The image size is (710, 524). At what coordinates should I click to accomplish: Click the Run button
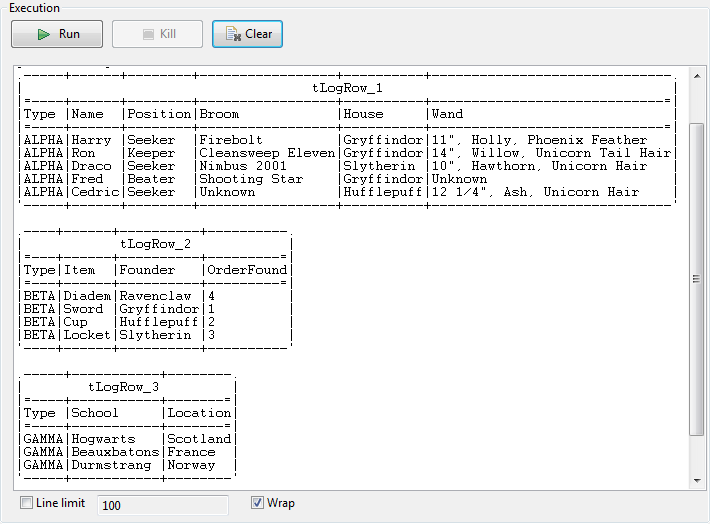click(x=57, y=34)
